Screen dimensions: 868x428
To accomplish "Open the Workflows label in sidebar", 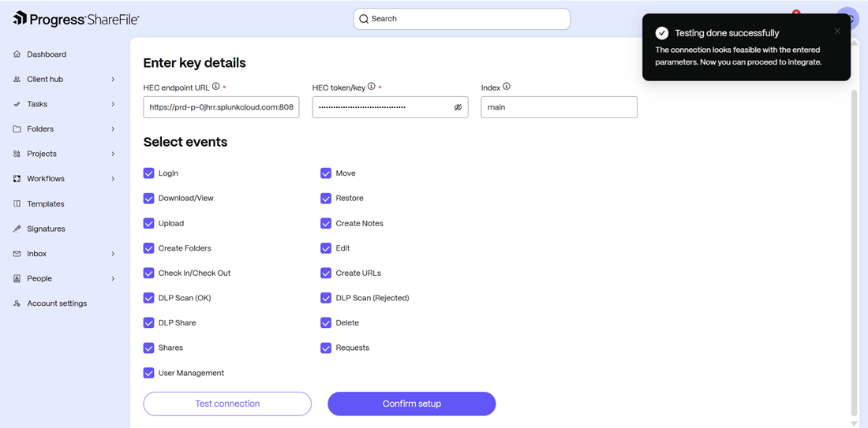I will [46, 179].
